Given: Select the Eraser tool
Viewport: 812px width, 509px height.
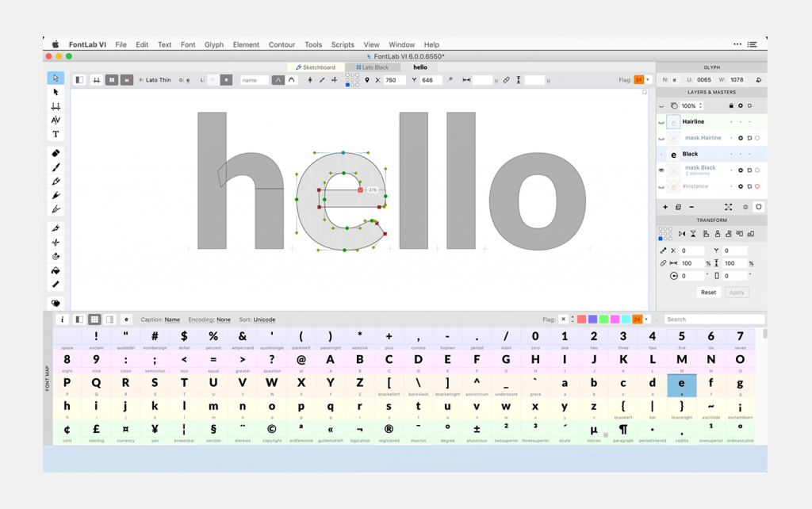Looking at the screenshot, I should (x=56, y=153).
